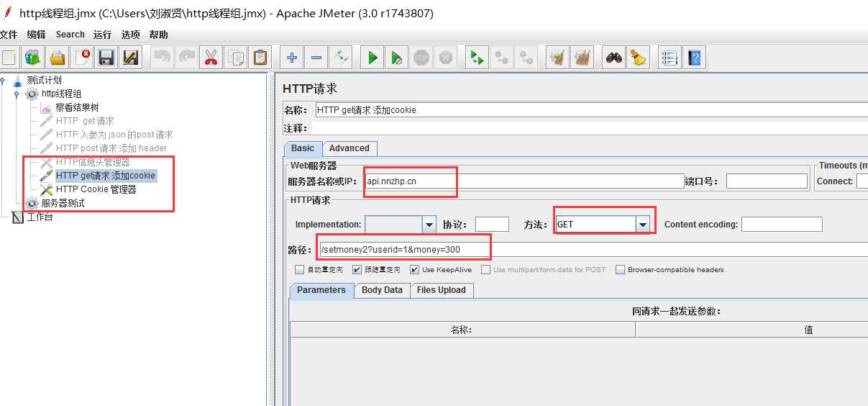Viewport: 868px width, 406px height.
Task: Click the 路径 path input field
Action: [593, 250]
